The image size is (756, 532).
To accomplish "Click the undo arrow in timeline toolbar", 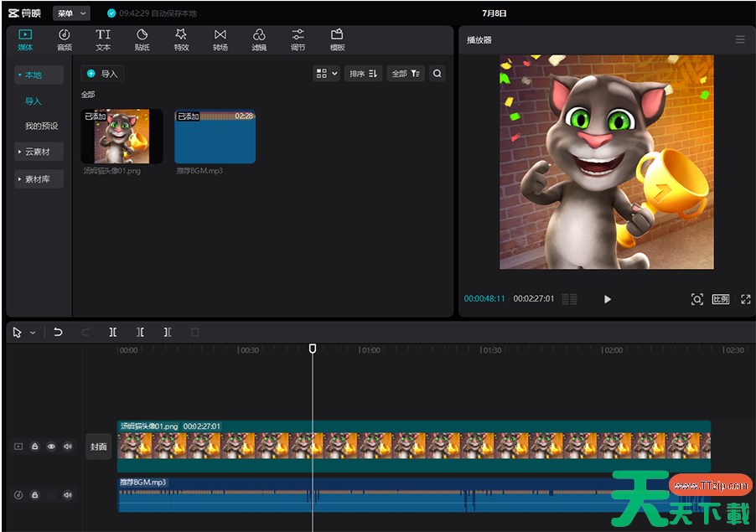I will click(58, 333).
